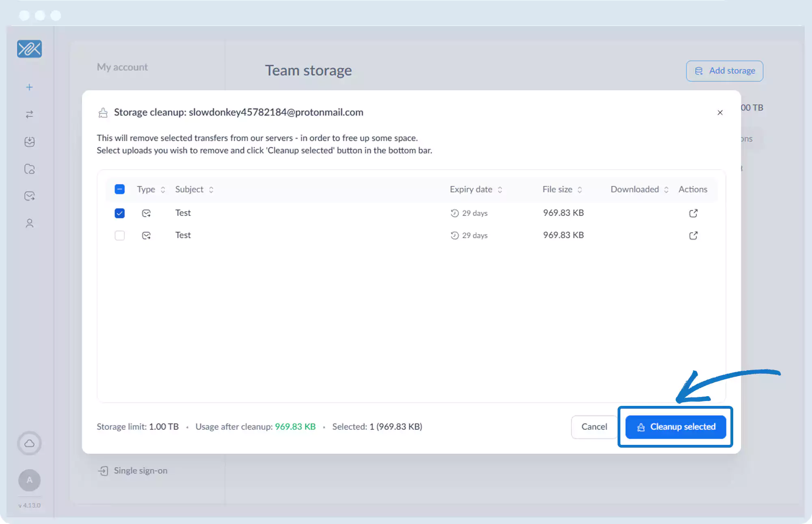Open the received inbox icon in sidebar
Image resolution: width=812 pixels, height=524 pixels.
29,142
